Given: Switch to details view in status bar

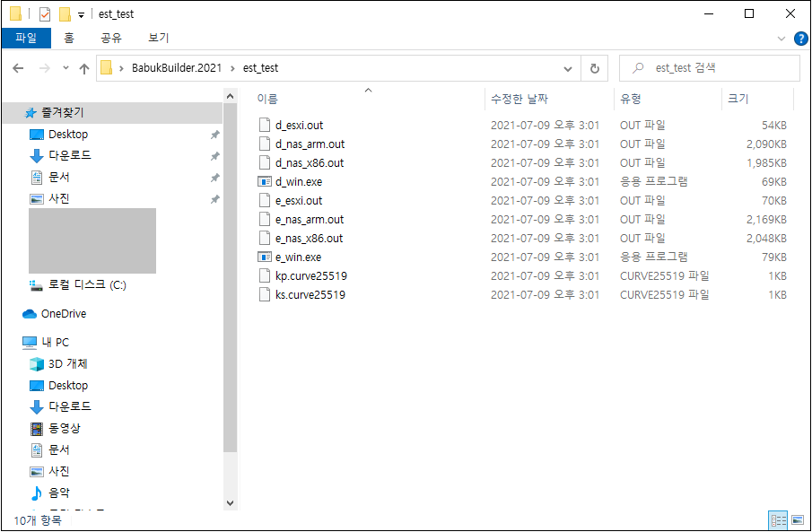Looking at the screenshot, I should click(778, 519).
